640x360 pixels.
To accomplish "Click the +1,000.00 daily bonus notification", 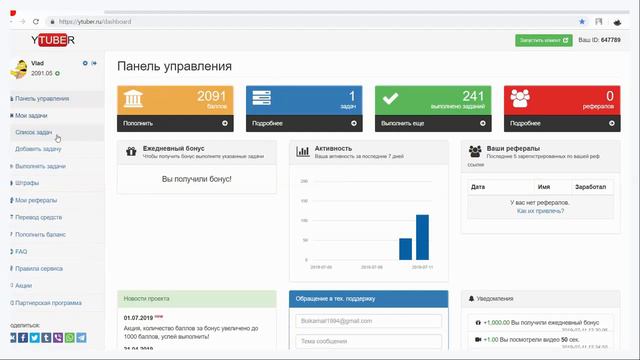I will (x=540, y=322).
